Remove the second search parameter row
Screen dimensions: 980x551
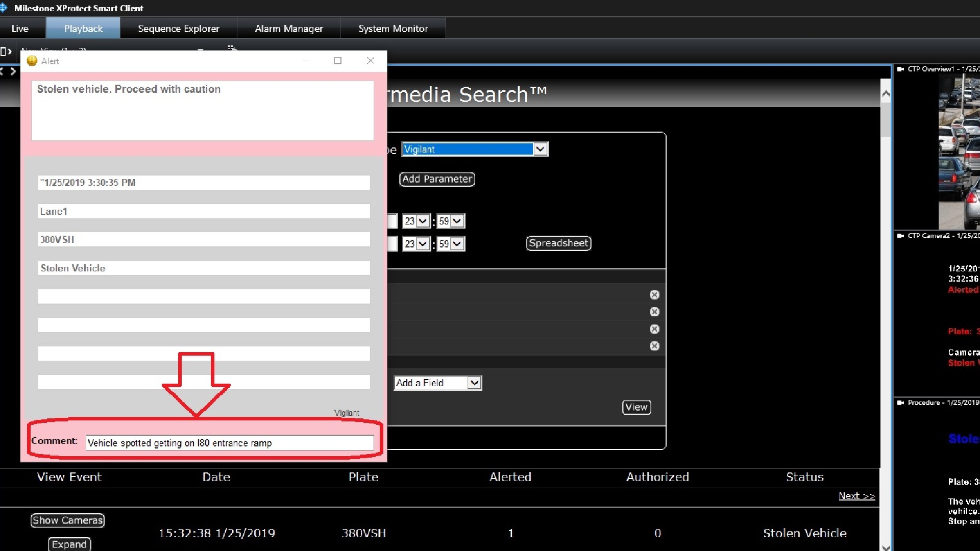654,312
